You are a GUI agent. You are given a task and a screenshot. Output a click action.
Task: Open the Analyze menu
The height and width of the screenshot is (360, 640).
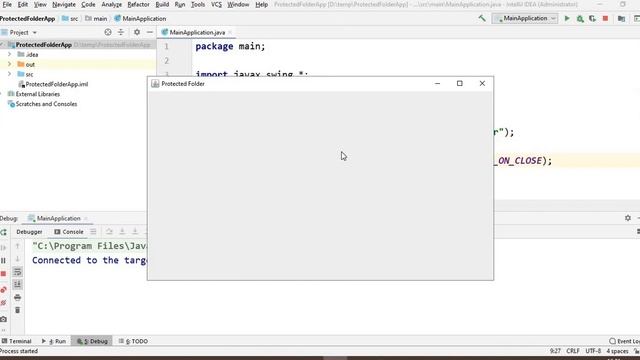(x=111, y=4)
